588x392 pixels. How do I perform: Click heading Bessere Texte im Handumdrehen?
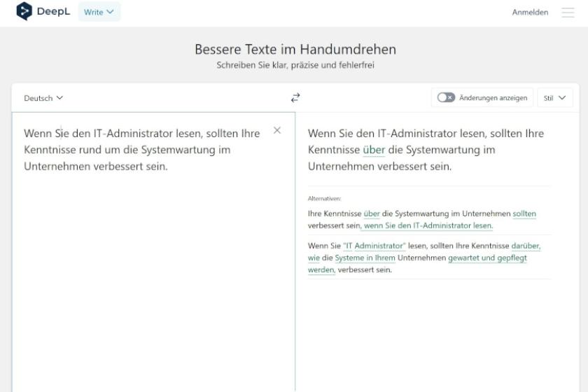point(295,49)
